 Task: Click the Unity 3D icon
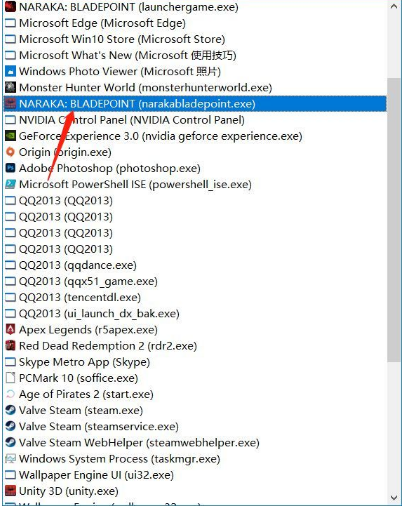pos(10,491)
